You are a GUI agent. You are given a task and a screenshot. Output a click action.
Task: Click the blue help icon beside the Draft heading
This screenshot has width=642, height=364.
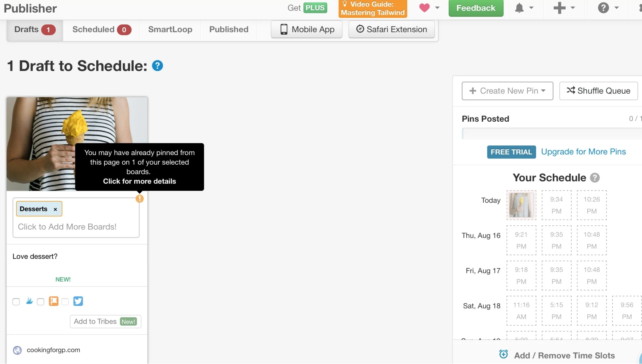(157, 66)
